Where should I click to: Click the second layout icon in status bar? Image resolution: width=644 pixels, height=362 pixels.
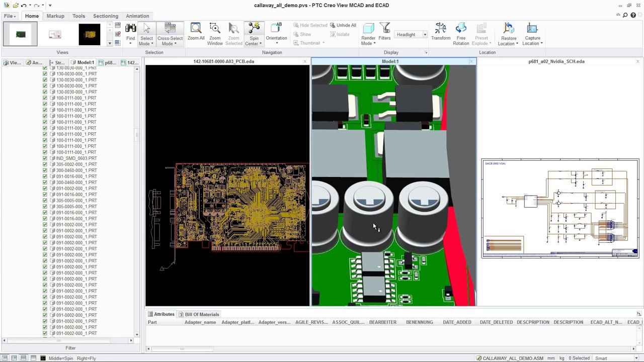14,358
